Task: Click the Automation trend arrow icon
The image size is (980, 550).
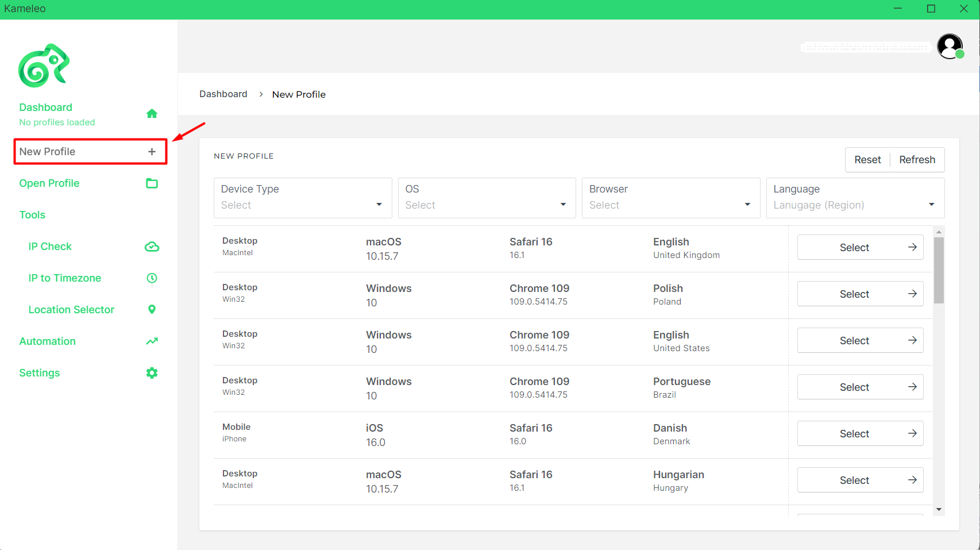Action: [152, 341]
